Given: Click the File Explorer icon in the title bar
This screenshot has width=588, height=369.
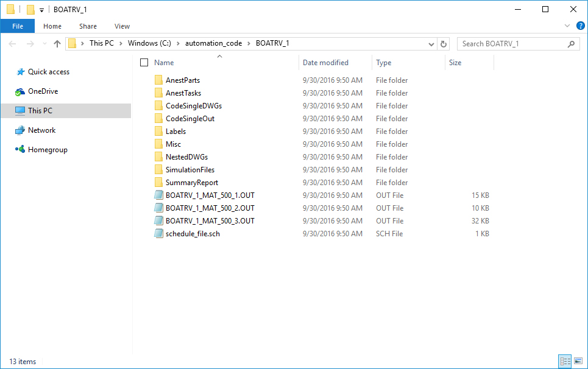Looking at the screenshot, I should coord(10,9).
